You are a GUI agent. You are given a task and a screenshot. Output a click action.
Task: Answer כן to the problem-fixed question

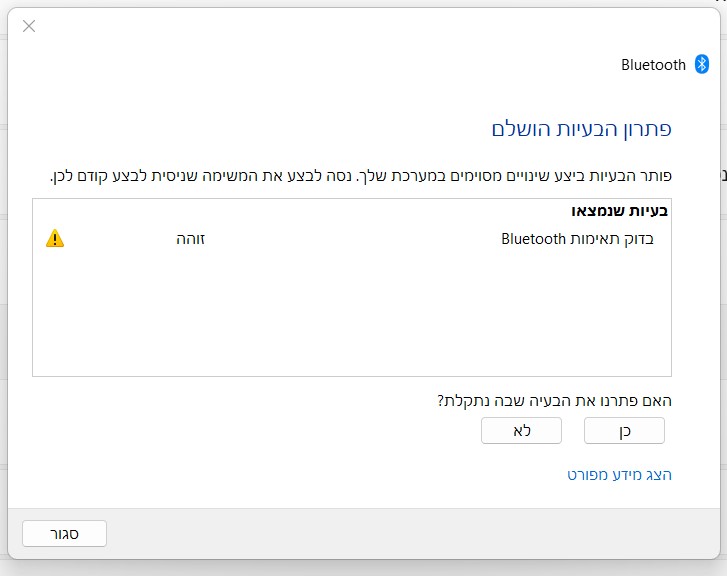[x=624, y=430]
